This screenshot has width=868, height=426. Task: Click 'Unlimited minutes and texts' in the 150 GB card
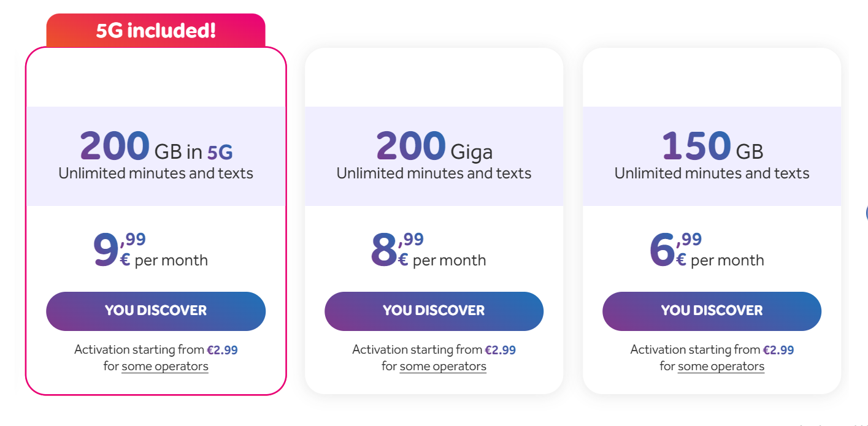tap(712, 173)
